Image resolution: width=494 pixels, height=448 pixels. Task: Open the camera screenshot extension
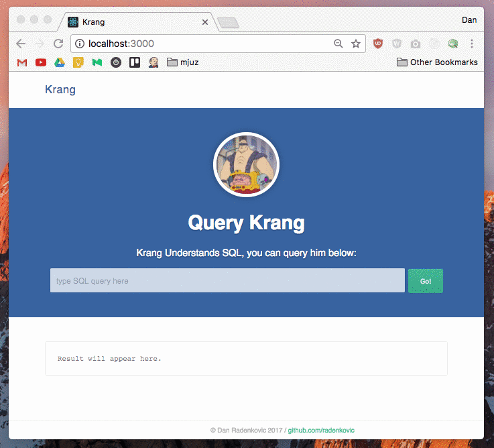coord(415,44)
